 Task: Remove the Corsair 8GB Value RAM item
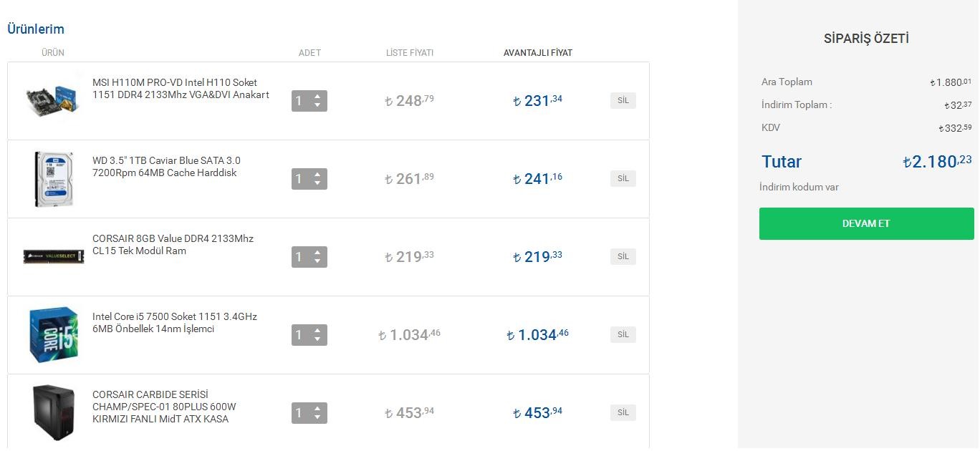(623, 256)
